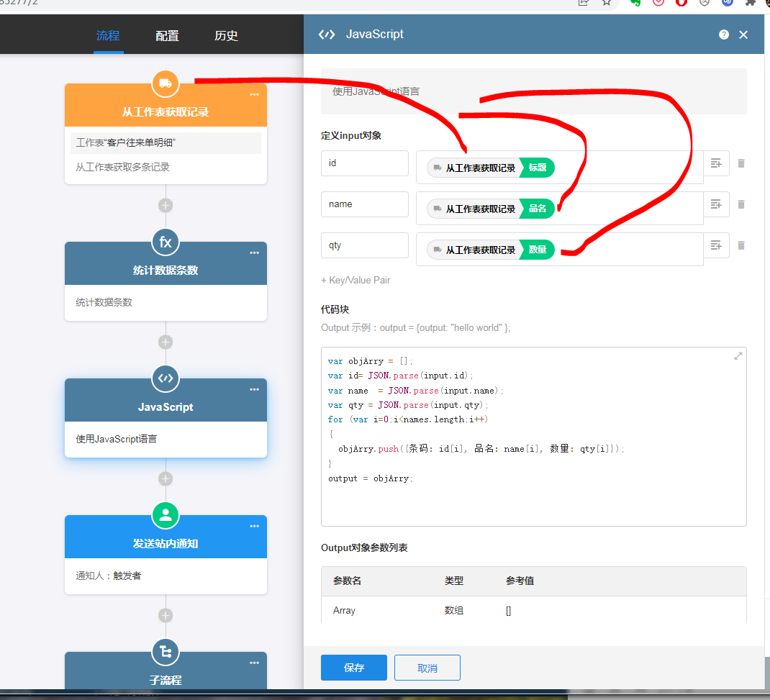The height and width of the screenshot is (700, 770).
Task: Open more options on 发送站内通知 node
Action: coord(254,527)
